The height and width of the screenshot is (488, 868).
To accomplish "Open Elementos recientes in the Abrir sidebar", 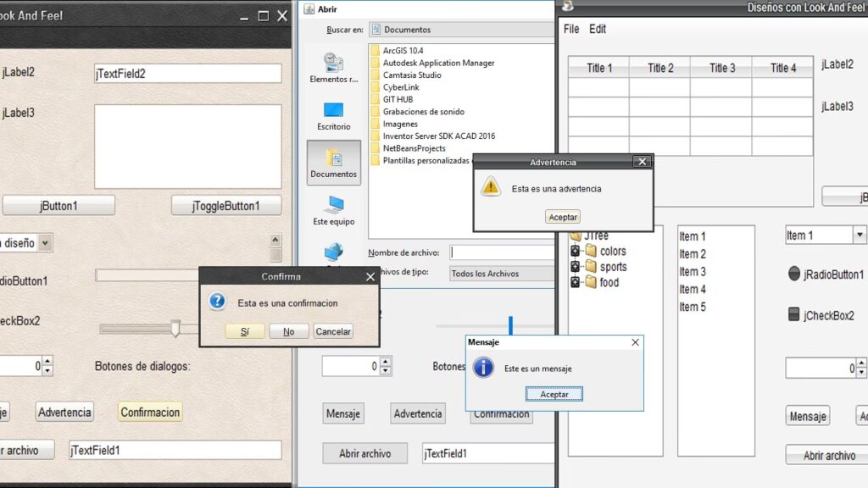I will pos(333,68).
